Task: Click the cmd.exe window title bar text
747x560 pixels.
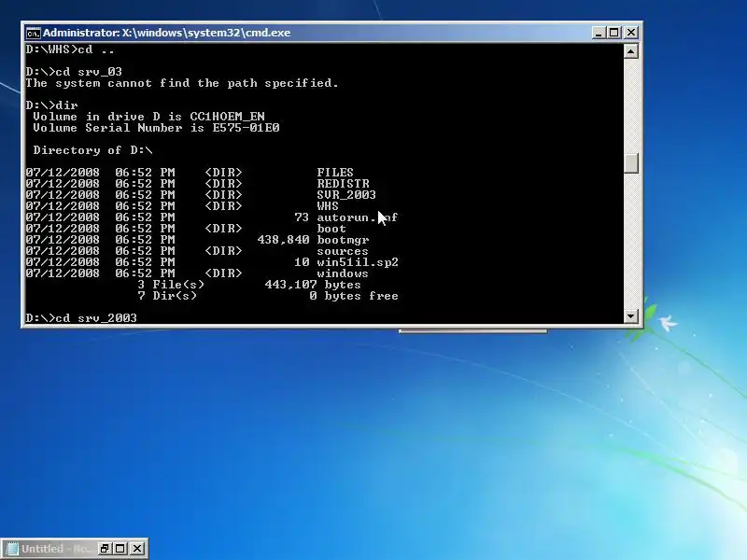Action: pos(167,33)
